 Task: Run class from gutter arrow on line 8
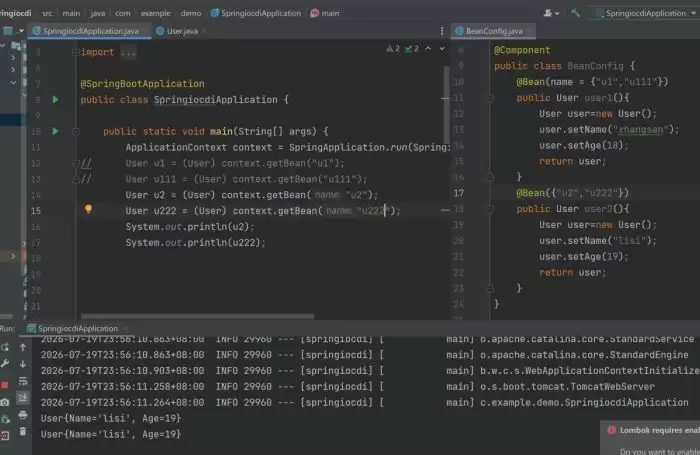click(55, 100)
